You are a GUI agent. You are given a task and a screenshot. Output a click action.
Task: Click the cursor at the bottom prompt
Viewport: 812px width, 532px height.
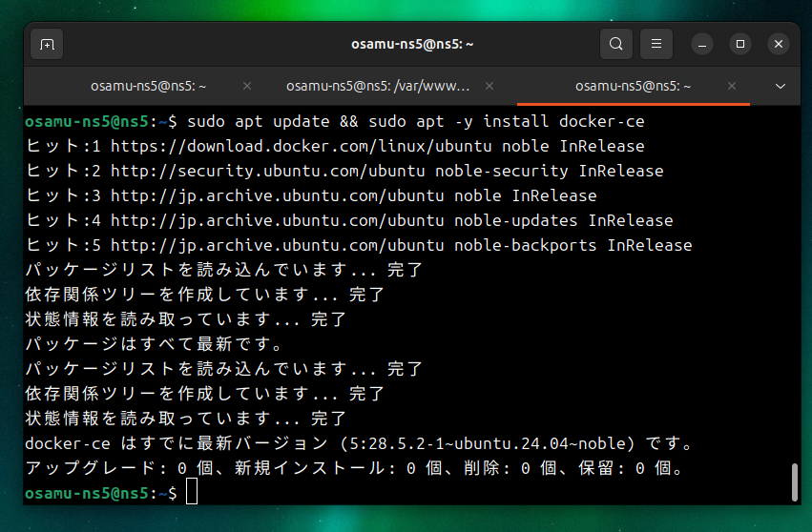192,493
